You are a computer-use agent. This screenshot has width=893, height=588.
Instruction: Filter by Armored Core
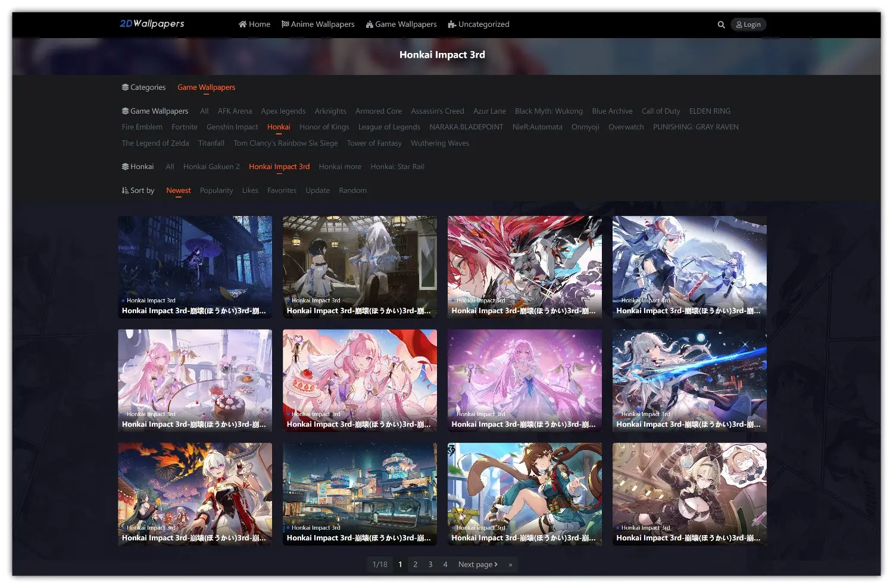point(379,111)
